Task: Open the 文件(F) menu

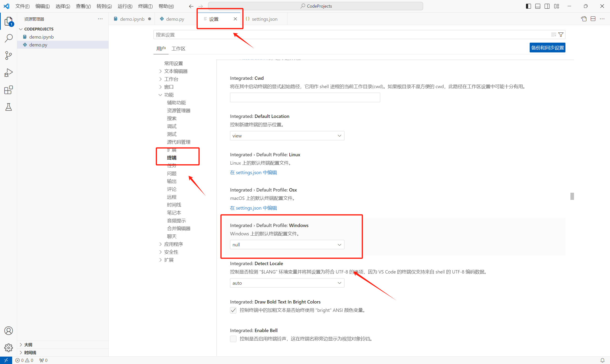Action: coord(23,6)
